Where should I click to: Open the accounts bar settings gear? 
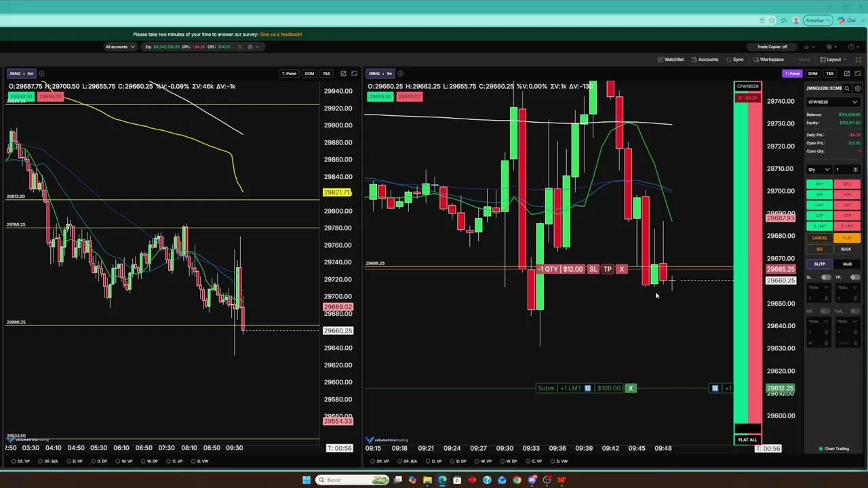(x=250, y=47)
